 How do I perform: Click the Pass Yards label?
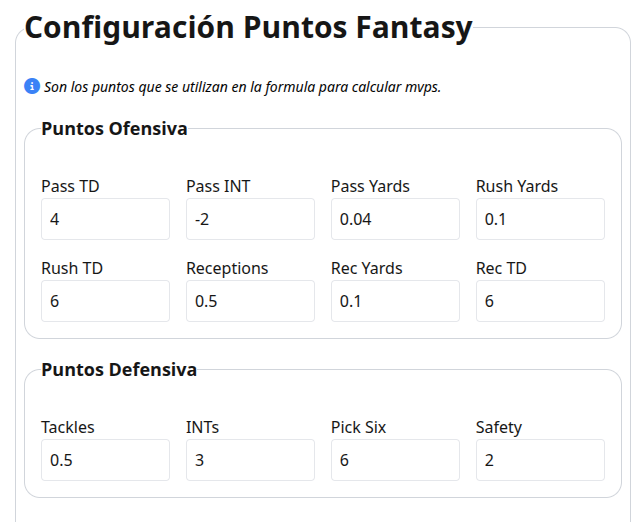(x=370, y=186)
